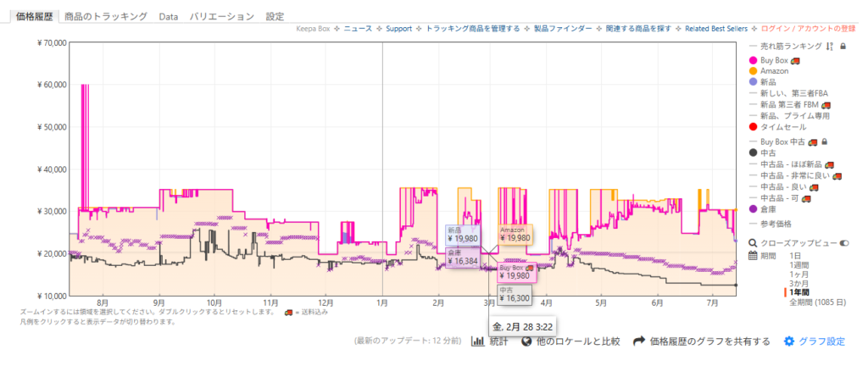Image resolution: width=868 pixels, height=366 pixels.
Task: Select 全期間 (1085 日) range
Action: tap(815, 302)
